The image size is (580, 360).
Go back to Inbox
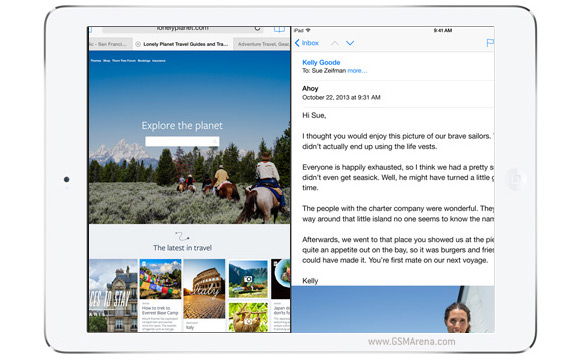click(307, 43)
